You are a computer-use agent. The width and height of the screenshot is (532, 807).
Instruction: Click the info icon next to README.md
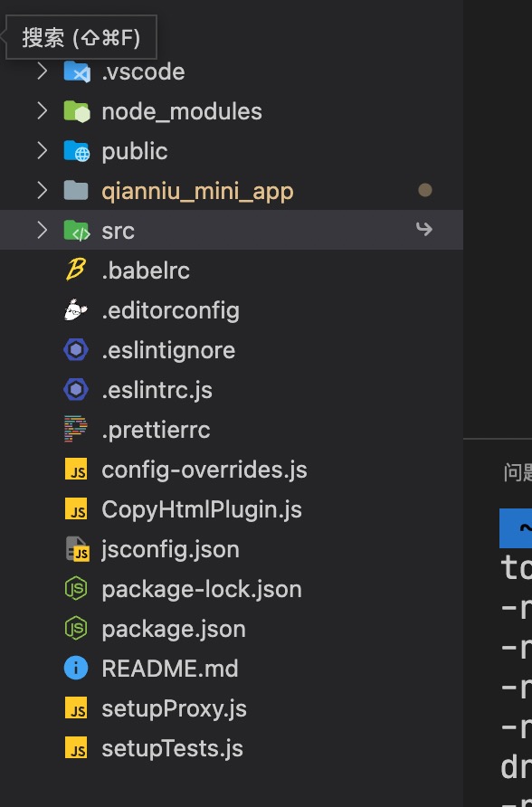coord(76,668)
